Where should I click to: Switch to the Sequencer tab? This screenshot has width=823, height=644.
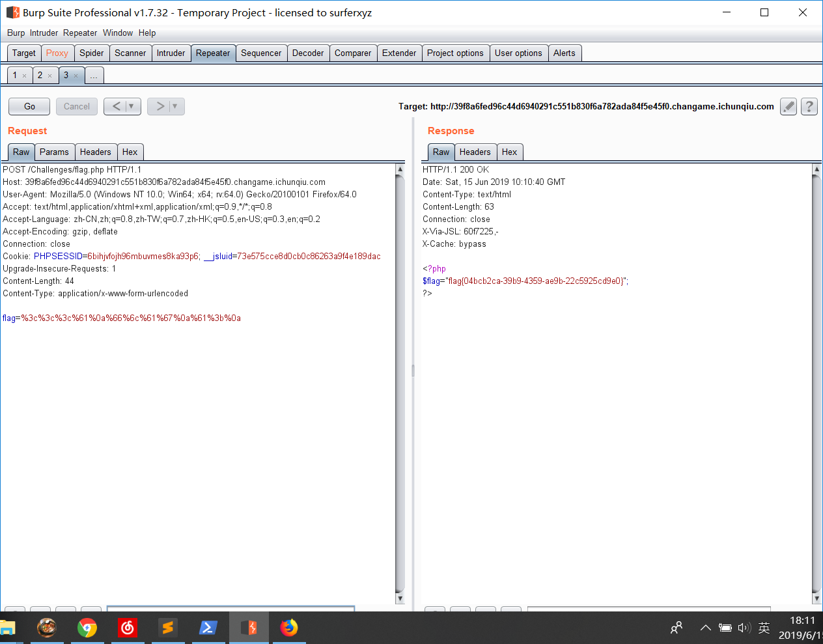pos(261,53)
